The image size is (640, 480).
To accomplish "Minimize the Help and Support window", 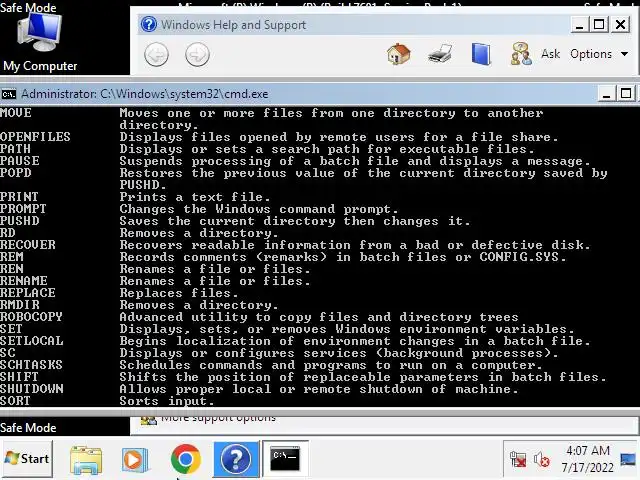I will (x=580, y=24).
